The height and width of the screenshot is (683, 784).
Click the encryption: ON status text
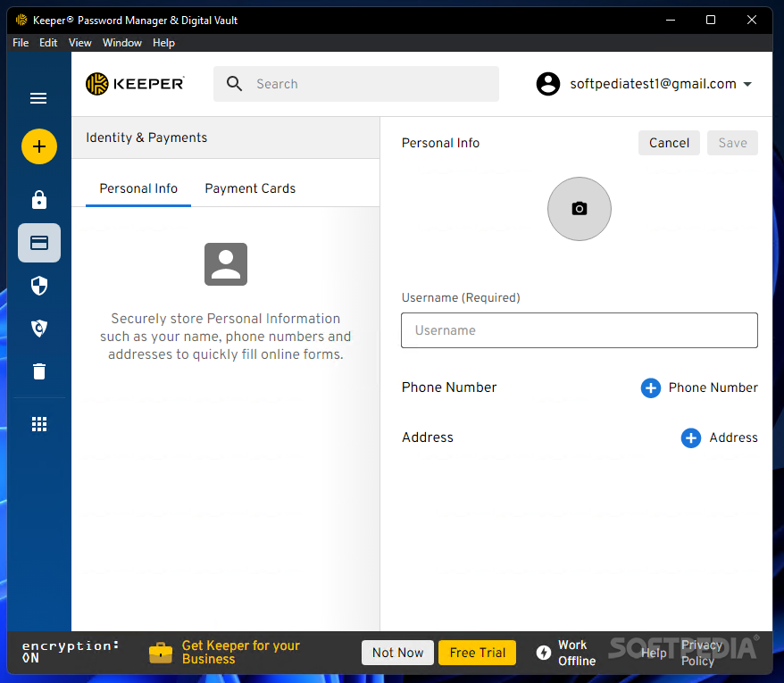70,652
